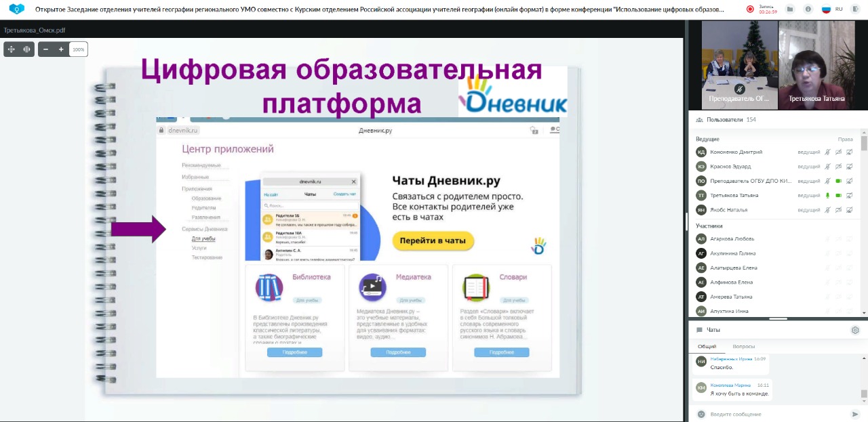Switch to the Общий chat tab
The image size is (868, 422).
click(x=707, y=346)
